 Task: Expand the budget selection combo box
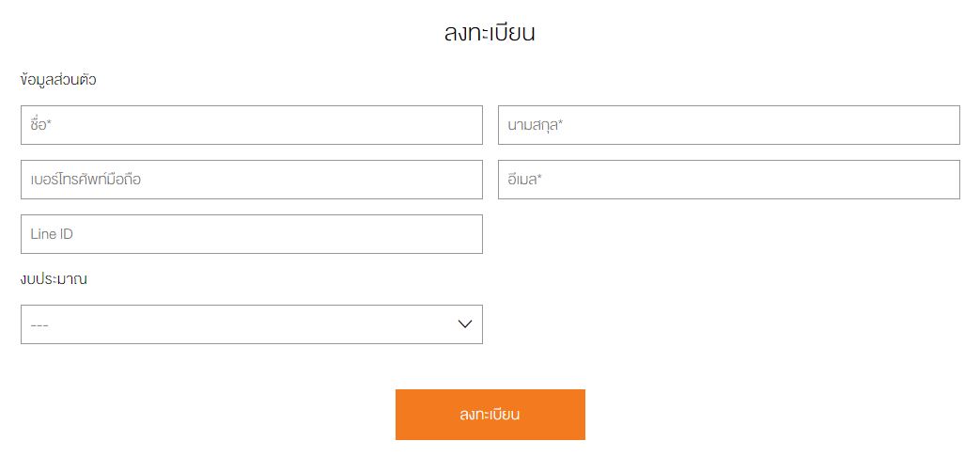click(x=251, y=324)
